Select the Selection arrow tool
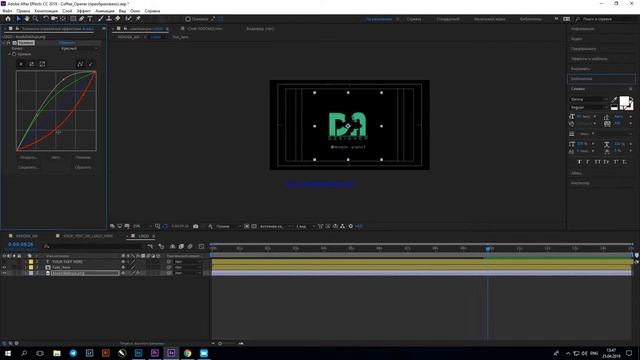Image resolution: width=640 pixels, height=360 pixels. pyautogui.click(x=18, y=19)
